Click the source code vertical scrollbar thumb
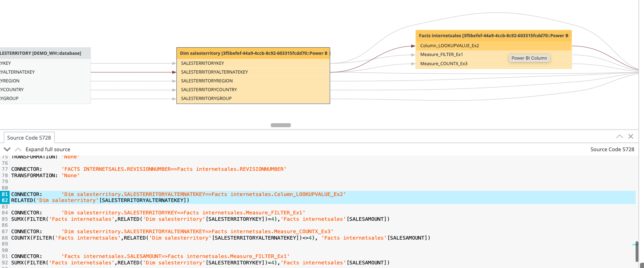 pos(636,251)
